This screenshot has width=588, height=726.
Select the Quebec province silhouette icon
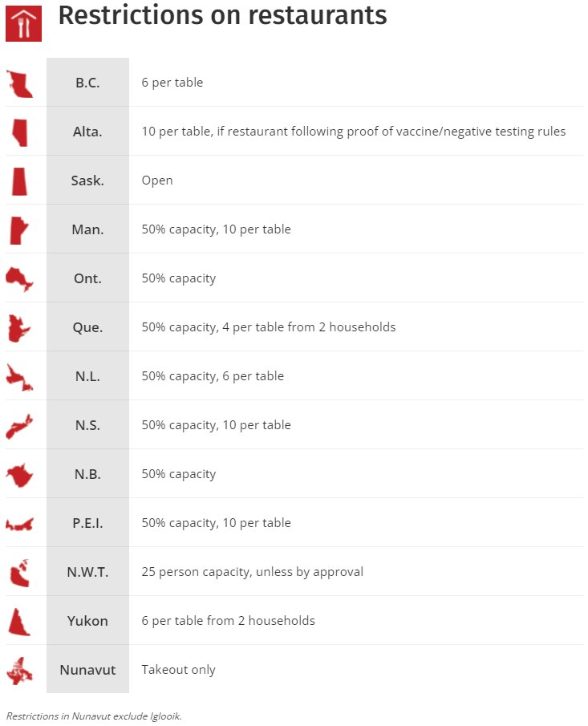pos(18,327)
